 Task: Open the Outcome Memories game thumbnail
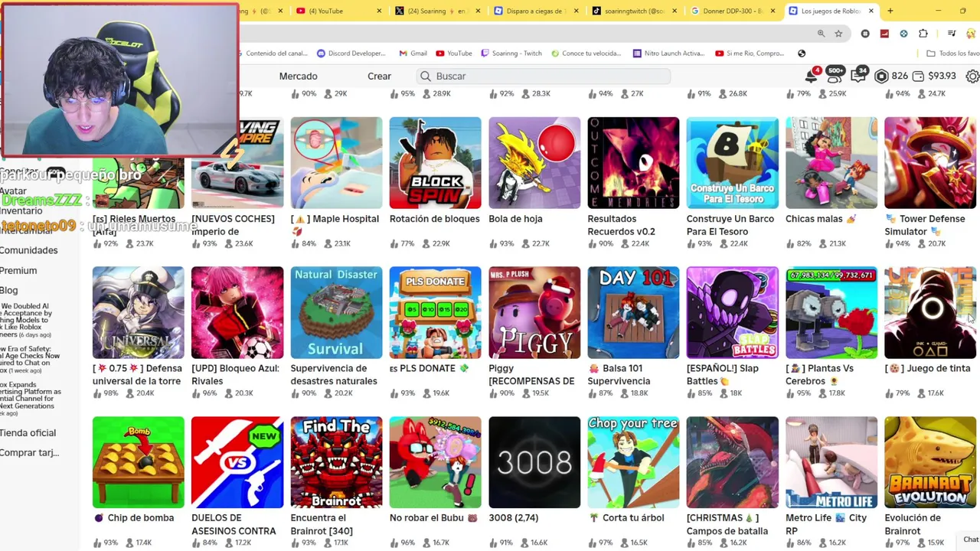633,162
